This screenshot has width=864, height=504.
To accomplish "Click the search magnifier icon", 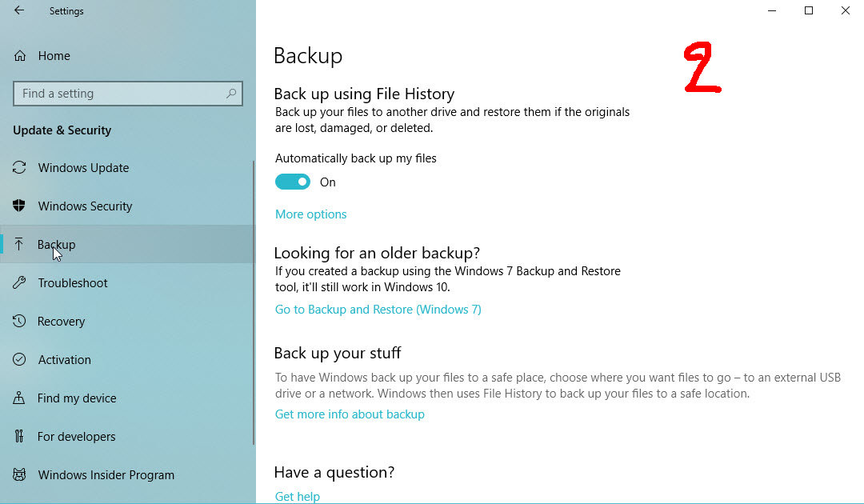I will click(x=231, y=94).
